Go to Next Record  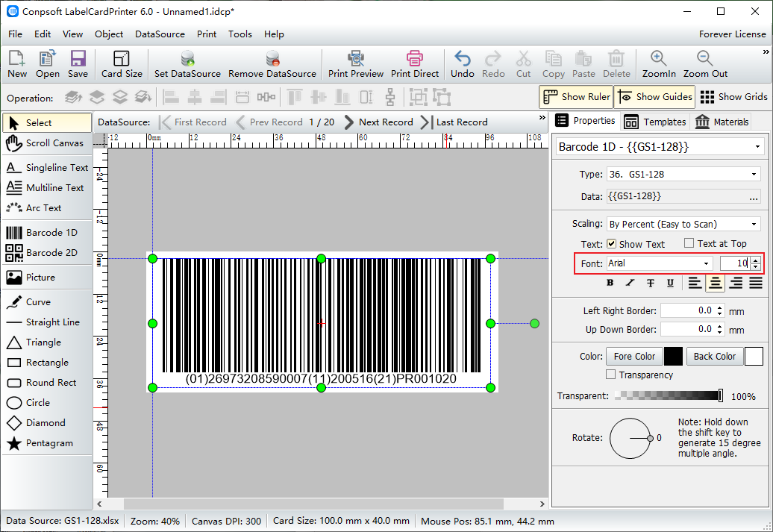378,122
